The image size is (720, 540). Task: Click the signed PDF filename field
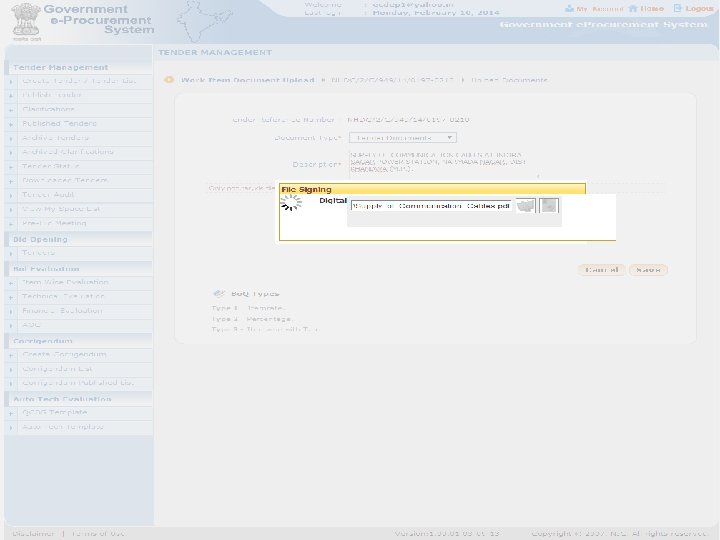[x=431, y=206]
